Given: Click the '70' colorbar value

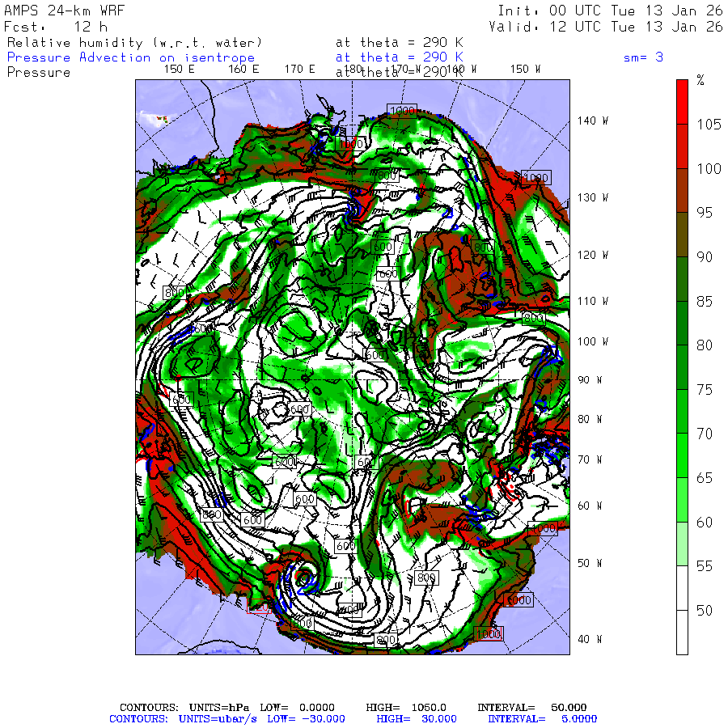Looking at the screenshot, I should point(705,434).
